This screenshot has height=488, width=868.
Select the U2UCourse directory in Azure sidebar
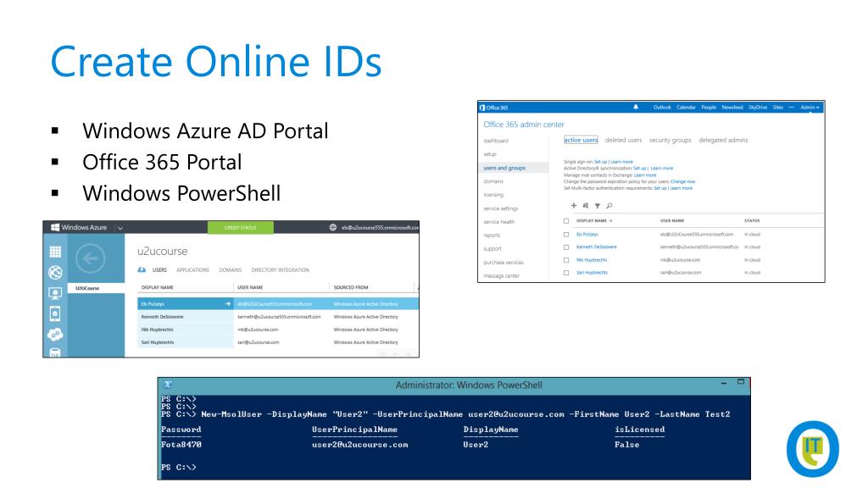pyautogui.click(x=97, y=288)
